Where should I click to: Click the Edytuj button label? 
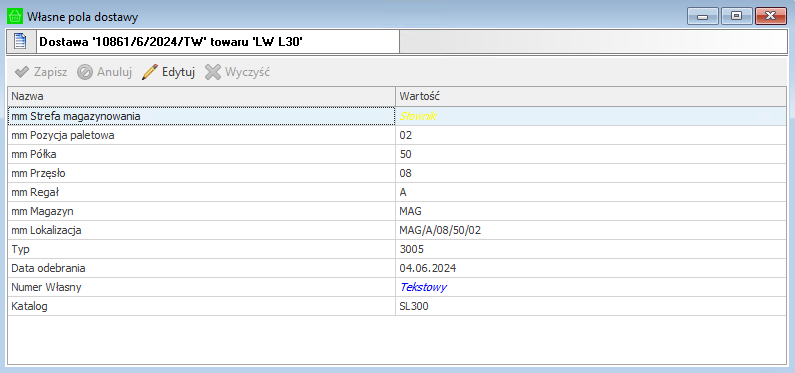(x=178, y=72)
